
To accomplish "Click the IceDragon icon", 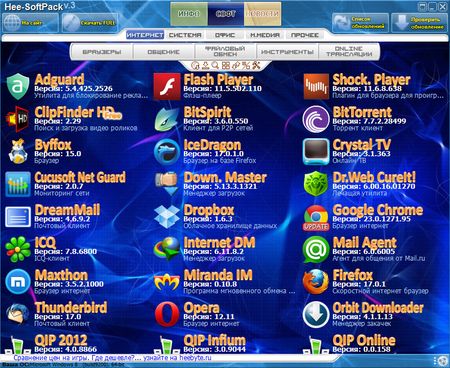I will 167,152.
